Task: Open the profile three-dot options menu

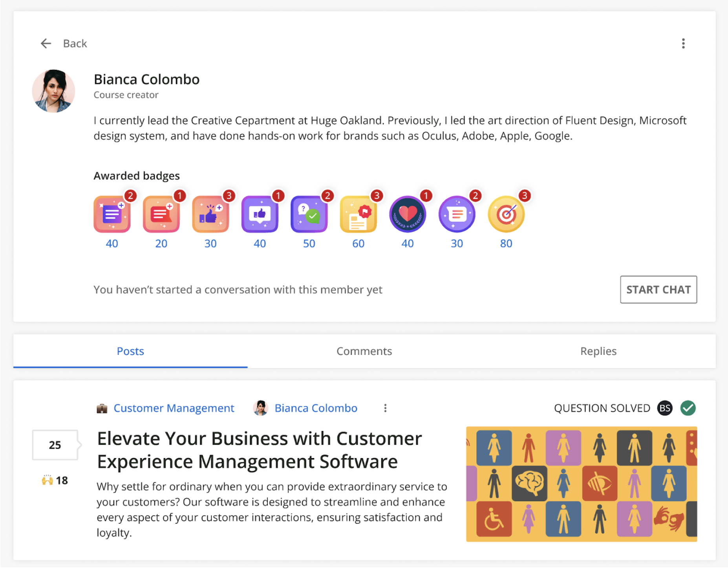Action: pyautogui.click(x=683, y=43)
